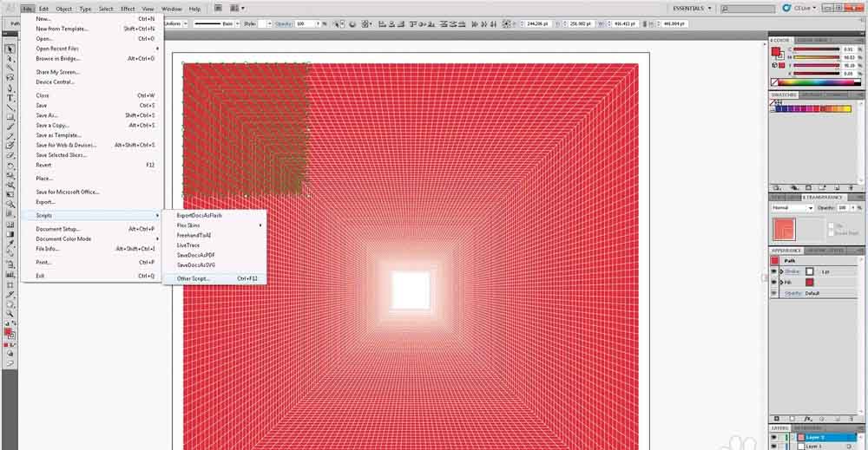Toggle Constrain Width and Height Proportions link
The image size is (868, 450).
coord(644,23)
